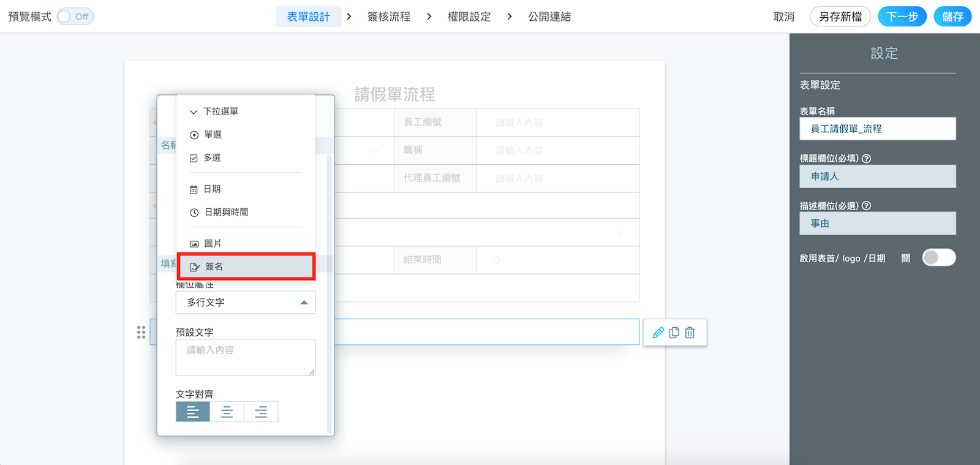This screenshot has width=980, height=465.
Task: Open 描述欄位 dropdown showing 事由
Action: click(877, 224)
